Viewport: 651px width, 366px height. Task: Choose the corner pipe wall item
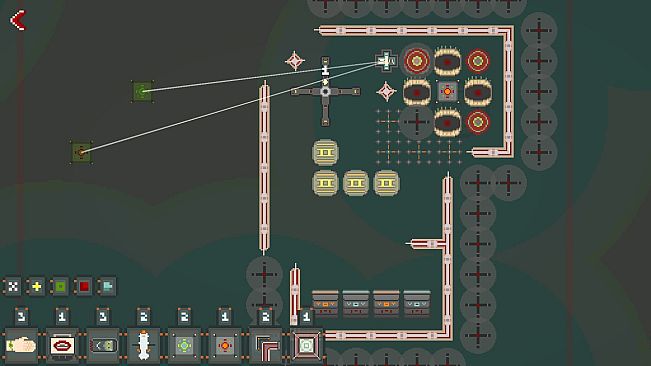(266, 345)
